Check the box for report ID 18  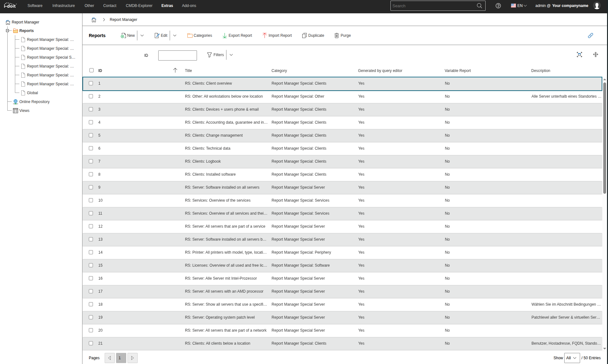point(91,304)
